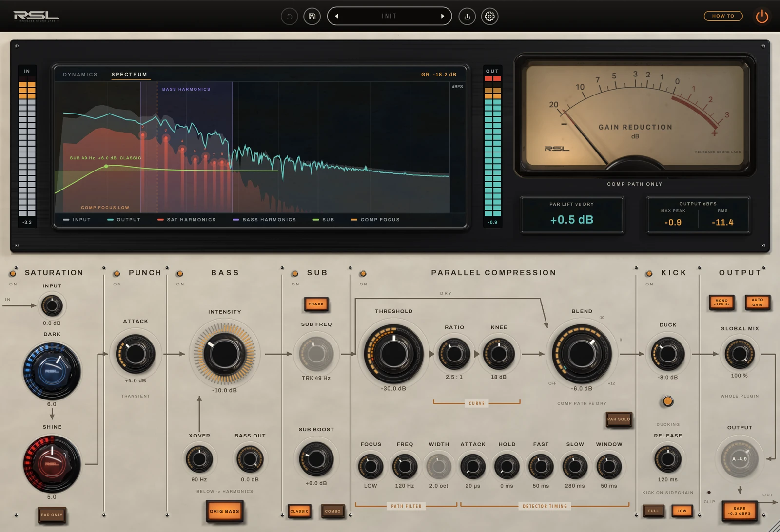Screen dimensions: 780x532
Task: Click the RSL logo
Action: 37,17
